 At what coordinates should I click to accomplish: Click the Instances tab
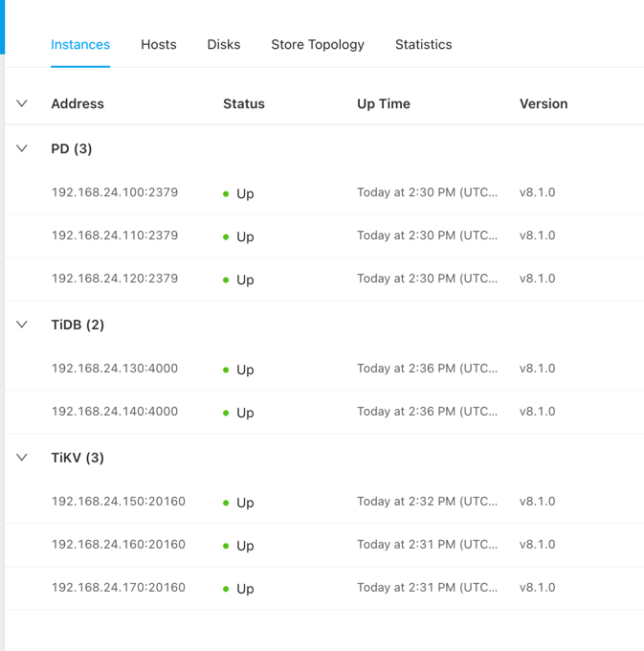pyautogui.click(x=80, y=45)
